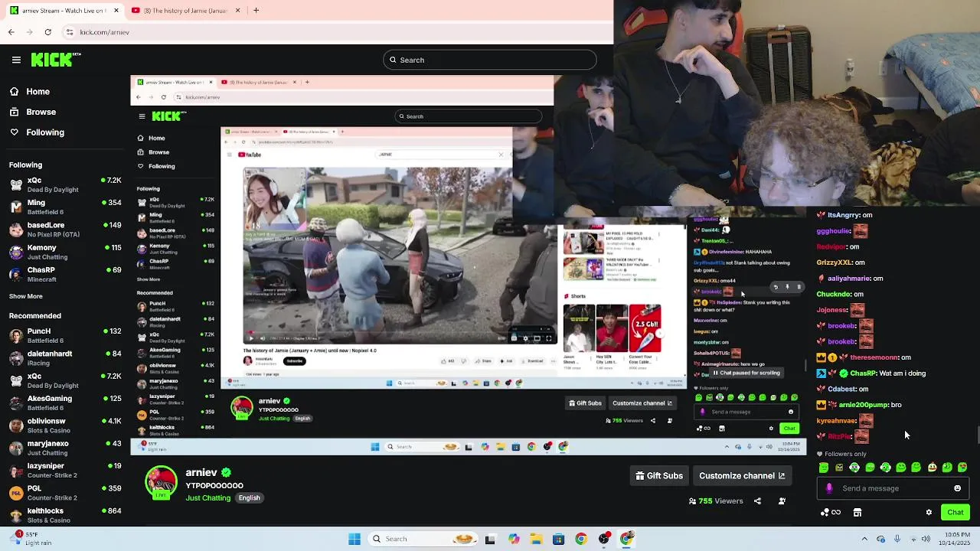Viewport: 980px width, 551px height.
Task: Open Task View on taskbar
Action: (x=490, y=539)
